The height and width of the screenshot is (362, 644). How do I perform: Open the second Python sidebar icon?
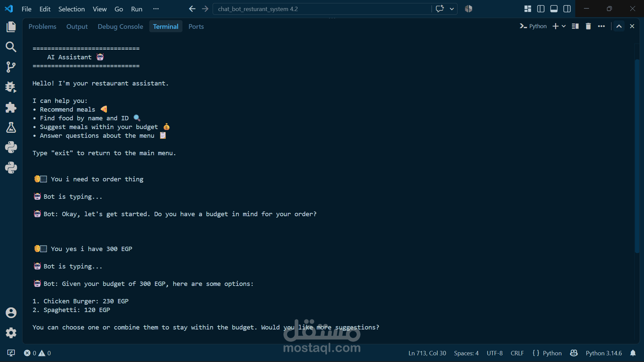pos(11,168)
